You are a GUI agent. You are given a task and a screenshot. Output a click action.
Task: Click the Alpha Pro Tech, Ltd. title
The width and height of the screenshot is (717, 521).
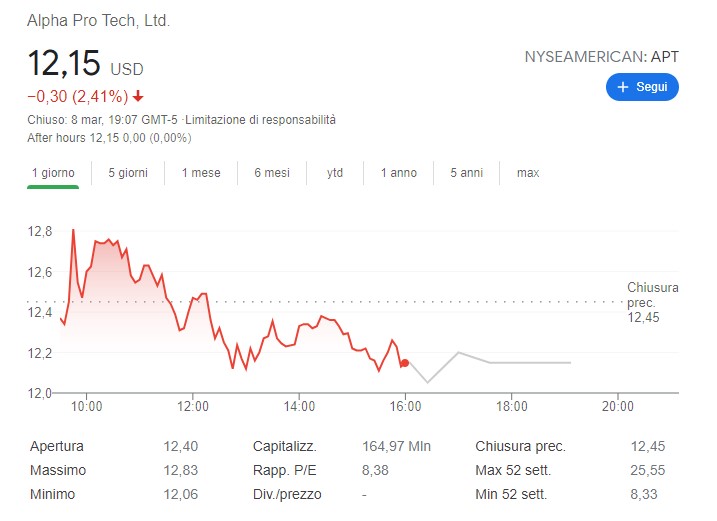click(98, 20)
